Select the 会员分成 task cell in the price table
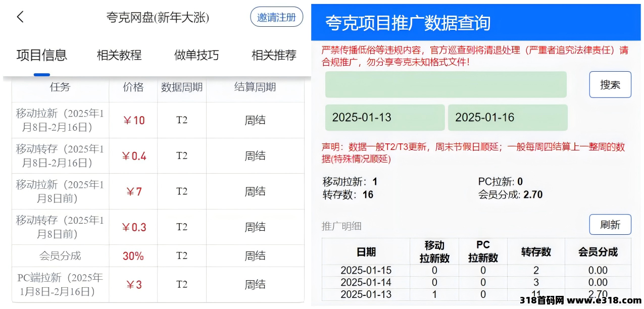Screen dimensions: 644x309 coord(60,256)
